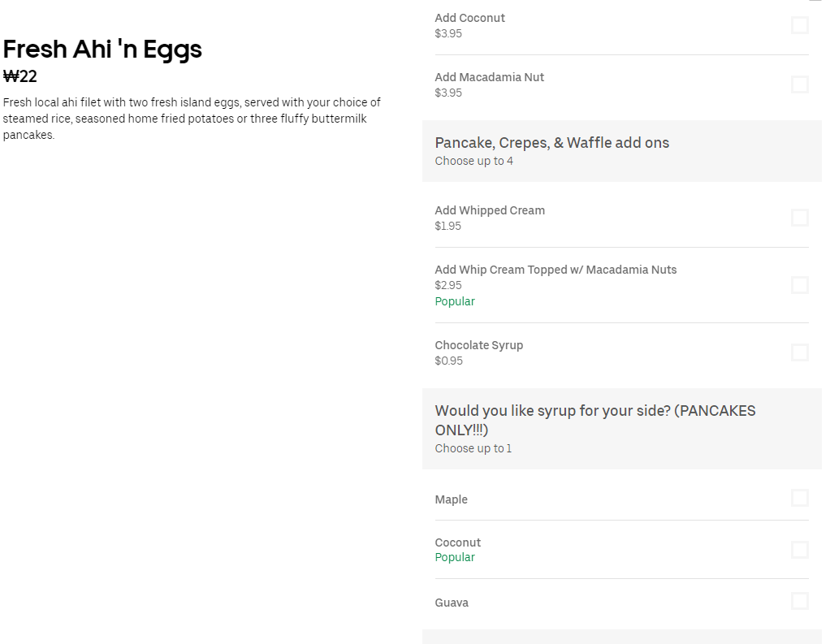Select Whip Cream Topped w/ Macadamia Nuts checkbox
This screenshot has width=830, height=644.
[799, 285]
